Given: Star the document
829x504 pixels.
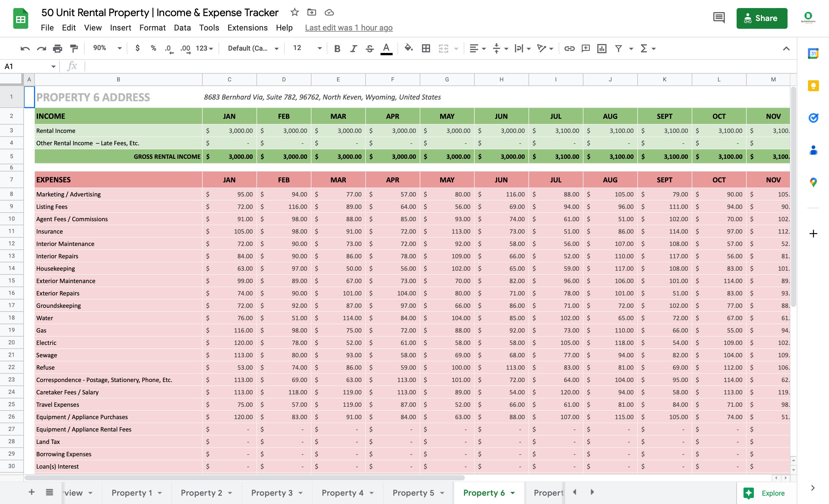Looking at the screenshot, I should [295, 12].
